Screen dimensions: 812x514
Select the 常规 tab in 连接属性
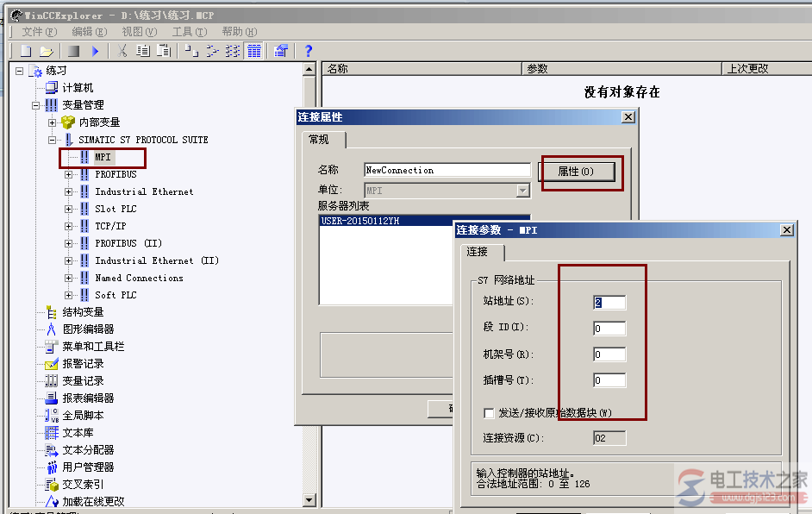pyautogui.click(x=323, y=140)
